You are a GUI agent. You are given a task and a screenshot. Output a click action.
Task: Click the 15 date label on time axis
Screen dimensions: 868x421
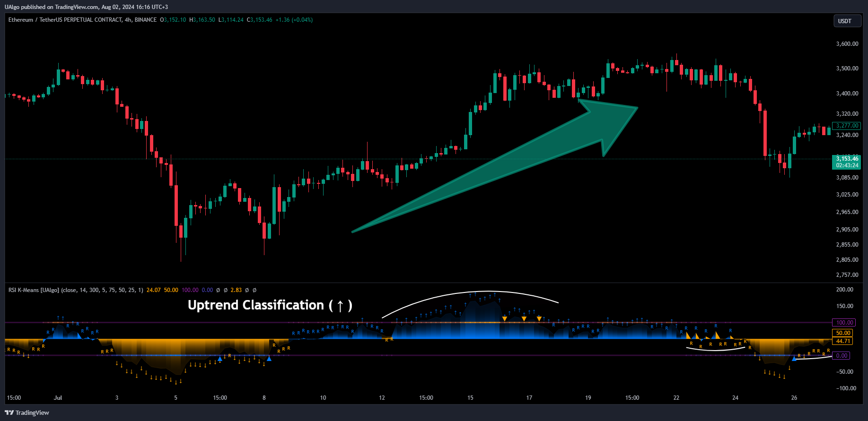(x=470, y=398)
